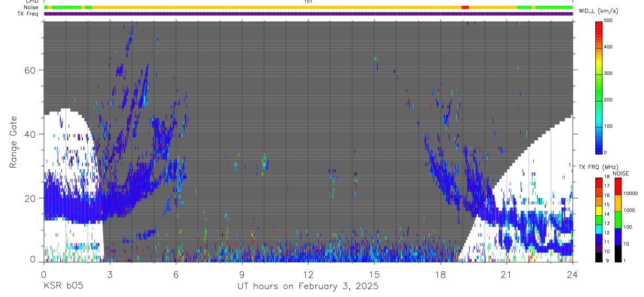
Task: Click the 'Range Gate' y-axis title
Action: (x=14, y=141)
